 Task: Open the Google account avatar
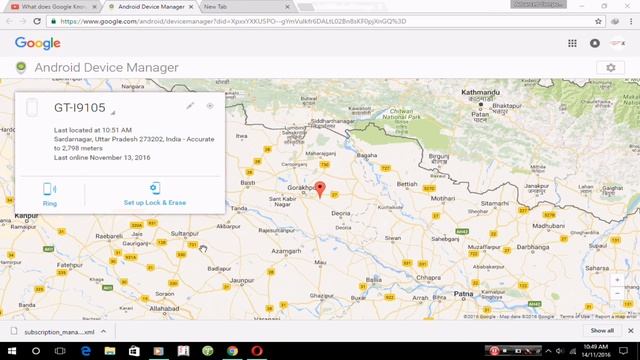pyautogui.click(x=618, y=43)
